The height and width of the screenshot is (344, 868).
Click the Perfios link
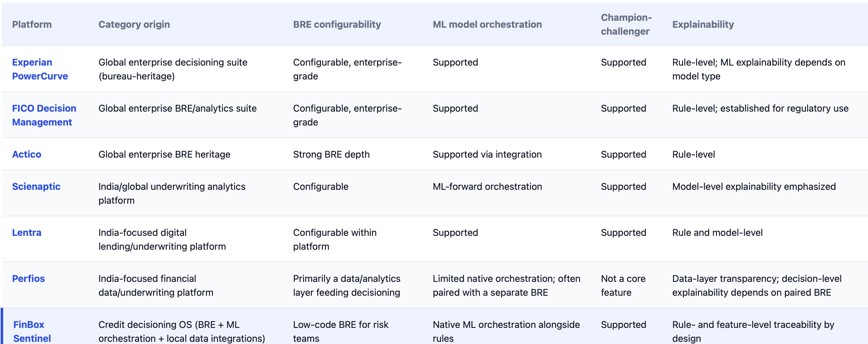click(x=28, y=278)
